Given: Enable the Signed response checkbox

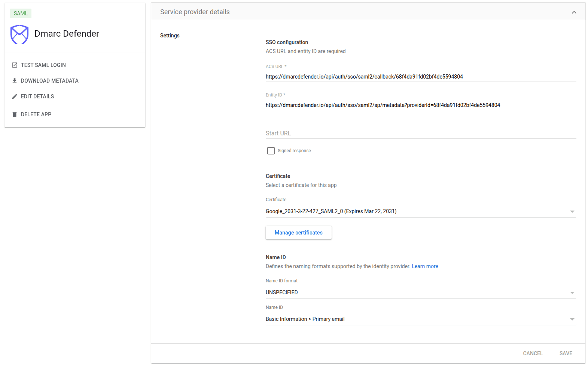Looking at the screenshot, I should click(271, 151).
